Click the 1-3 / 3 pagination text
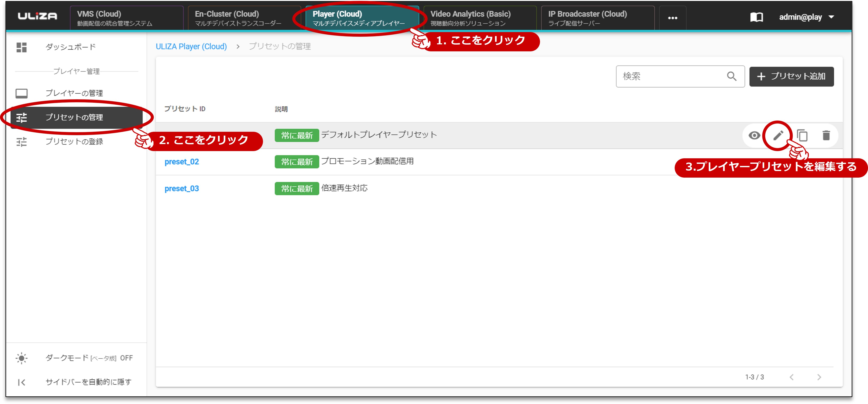This screenshot has height=404, width=868. [x=754, y=377]
